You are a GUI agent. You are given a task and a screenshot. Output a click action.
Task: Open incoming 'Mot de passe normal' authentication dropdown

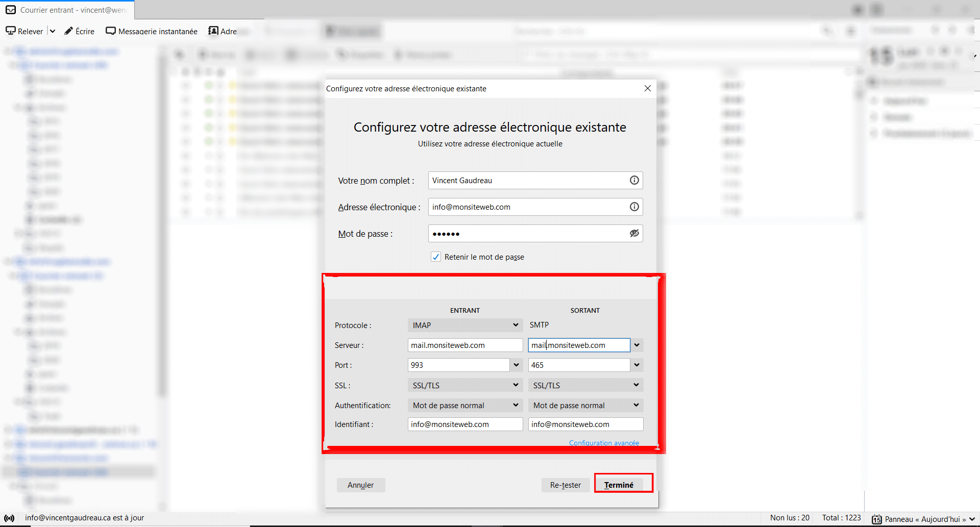pyautogui.click(x=464, y=405)
